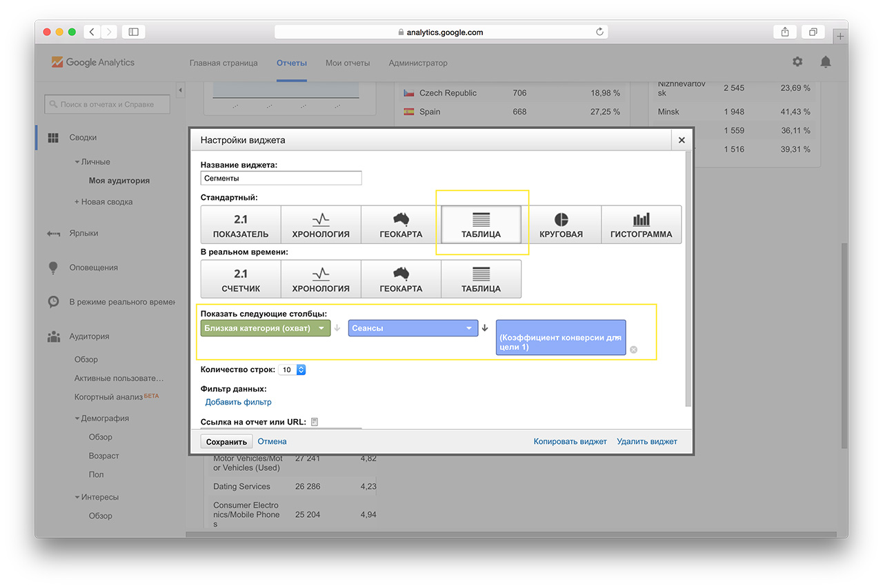The image size is (883, 588).
Task: Click the Сохранить button
Action: coord(226,442)
